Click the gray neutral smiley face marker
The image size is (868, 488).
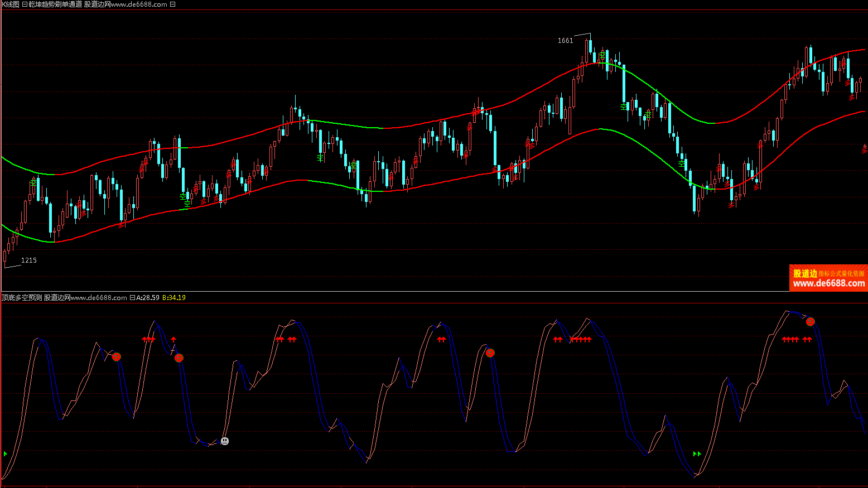pos(225,441)
